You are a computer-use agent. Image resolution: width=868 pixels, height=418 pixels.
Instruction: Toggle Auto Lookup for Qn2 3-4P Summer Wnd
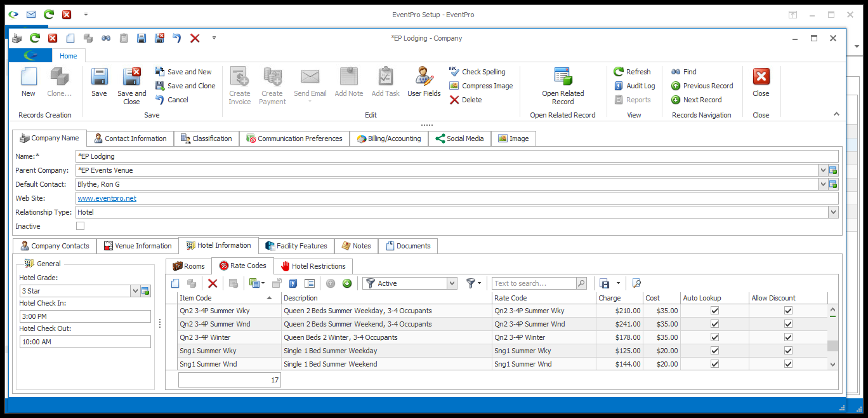tap(714, 324)
